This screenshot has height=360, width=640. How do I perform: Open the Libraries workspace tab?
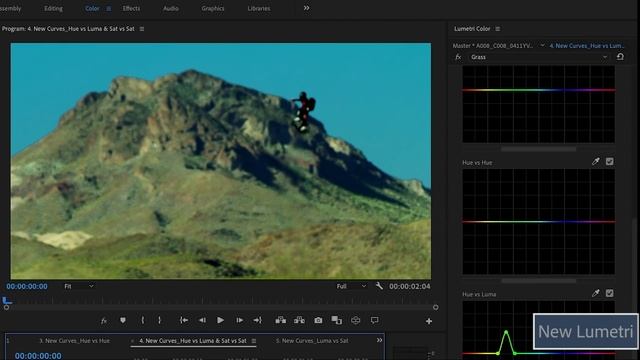(259, 8)
